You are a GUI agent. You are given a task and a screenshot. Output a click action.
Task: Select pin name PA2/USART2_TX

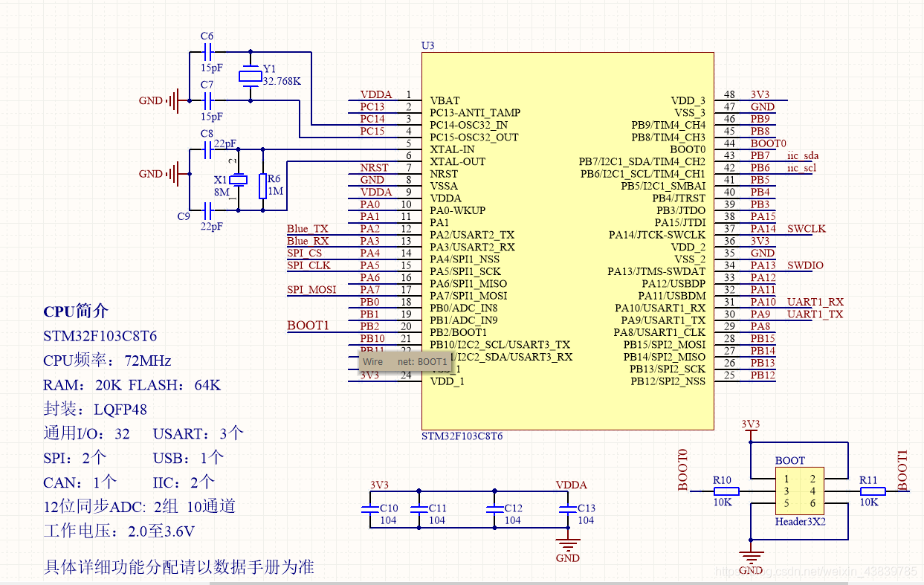[472, 235]
